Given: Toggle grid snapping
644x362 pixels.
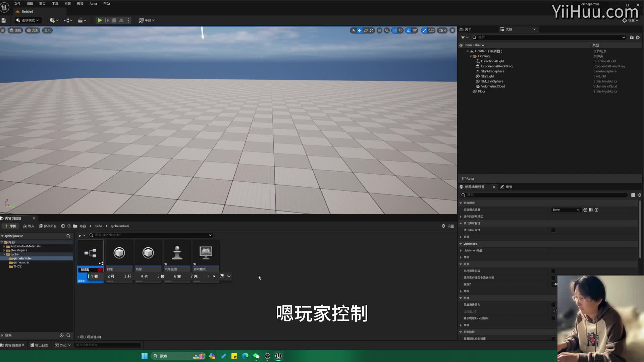Looking at the screenshot, I should point(394,31).
